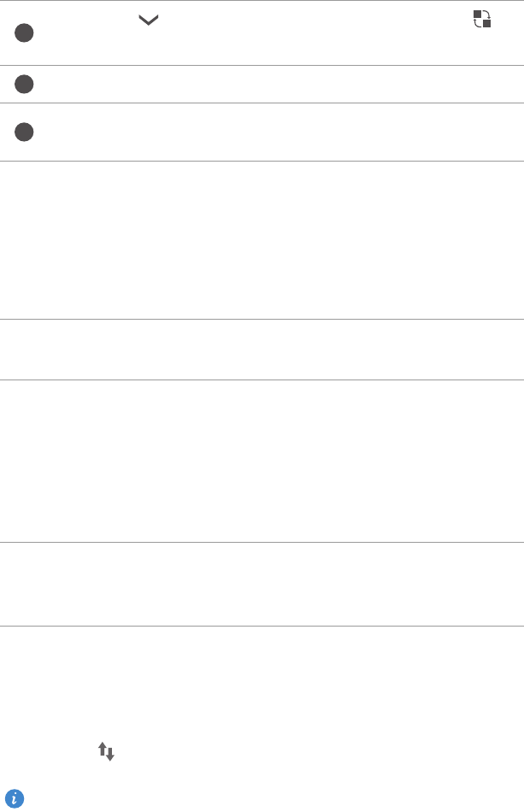The width and height of the screenshot is (524, 812).
Task: Expand using the chevron in first row
Action: tap(148, 17)
